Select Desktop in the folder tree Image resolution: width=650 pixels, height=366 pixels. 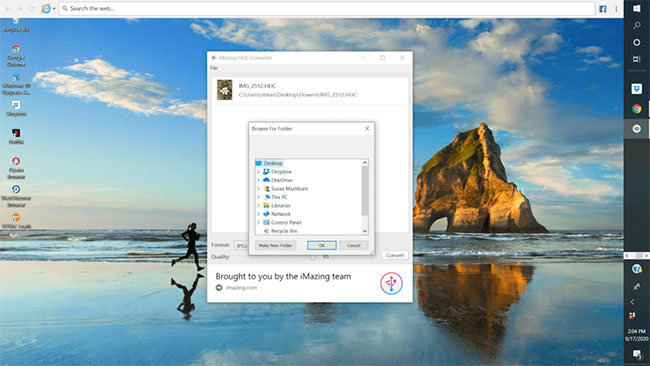pyautogui.click(x=269, y=163)
